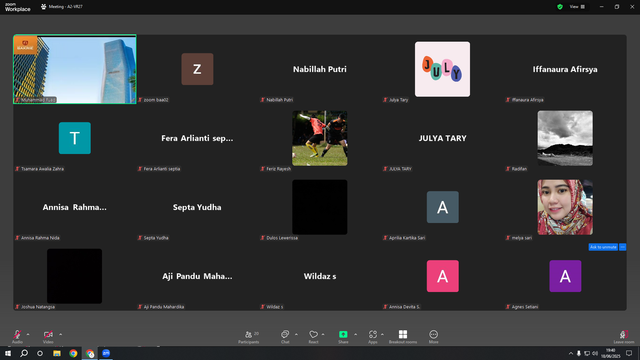
Task: Select the zoom baa02 Z avatar
Action: pyautogui.click(x=197, y=69)
